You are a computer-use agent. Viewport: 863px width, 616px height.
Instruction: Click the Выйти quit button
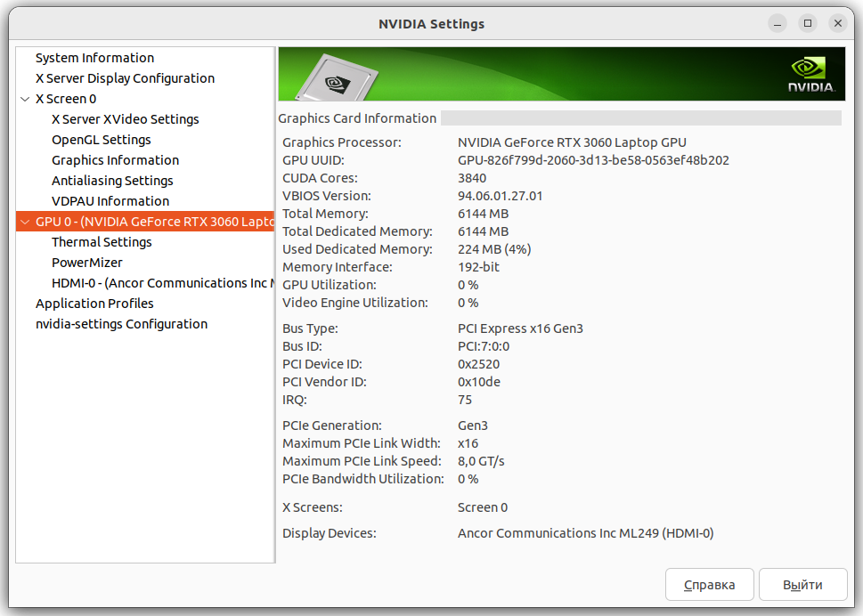tap(803, 585)
